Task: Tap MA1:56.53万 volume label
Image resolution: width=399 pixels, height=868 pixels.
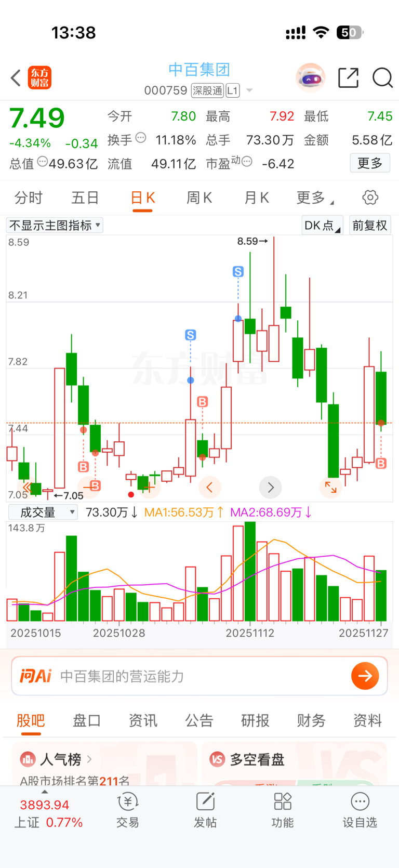Action: [x=184, y=512]
